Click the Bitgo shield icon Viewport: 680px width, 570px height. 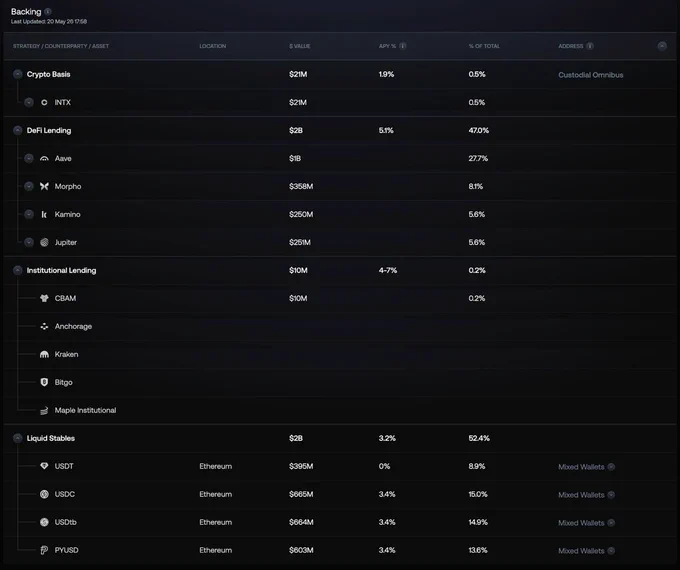(x=44, y=382)
